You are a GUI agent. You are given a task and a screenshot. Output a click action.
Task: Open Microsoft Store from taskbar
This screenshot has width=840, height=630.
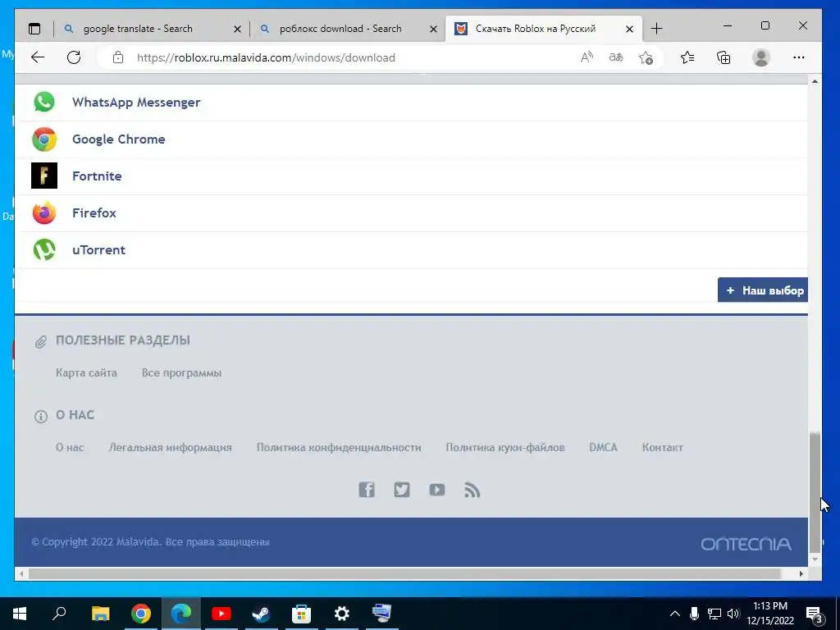pyautogui.click(x=302, y=614)
